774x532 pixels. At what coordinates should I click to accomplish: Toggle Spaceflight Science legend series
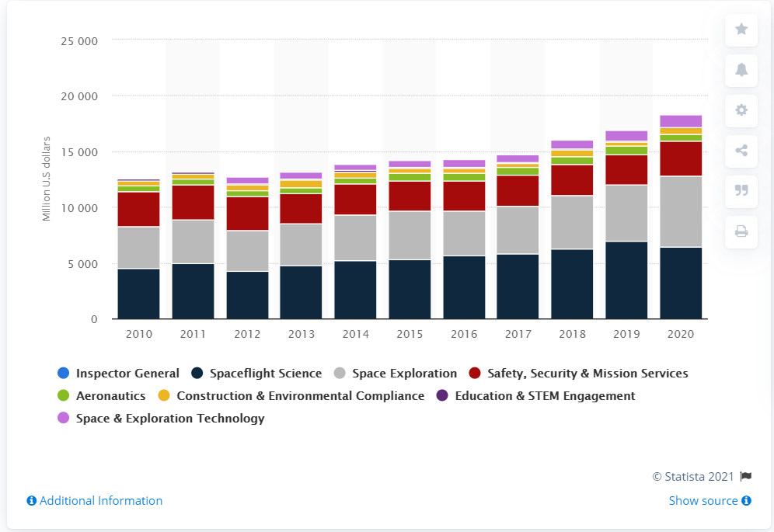point(256,373)
